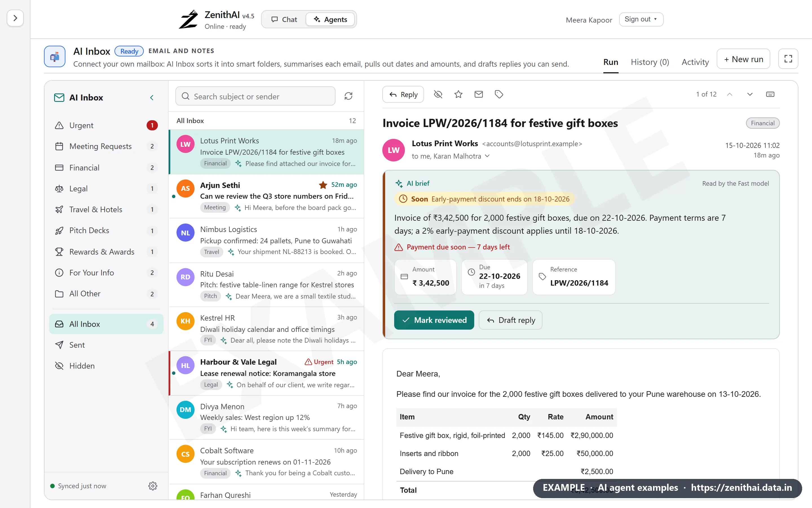Star the open invoice email
Image resolution: width=812 pixels, height=508 pixels.
pos(458,95)
